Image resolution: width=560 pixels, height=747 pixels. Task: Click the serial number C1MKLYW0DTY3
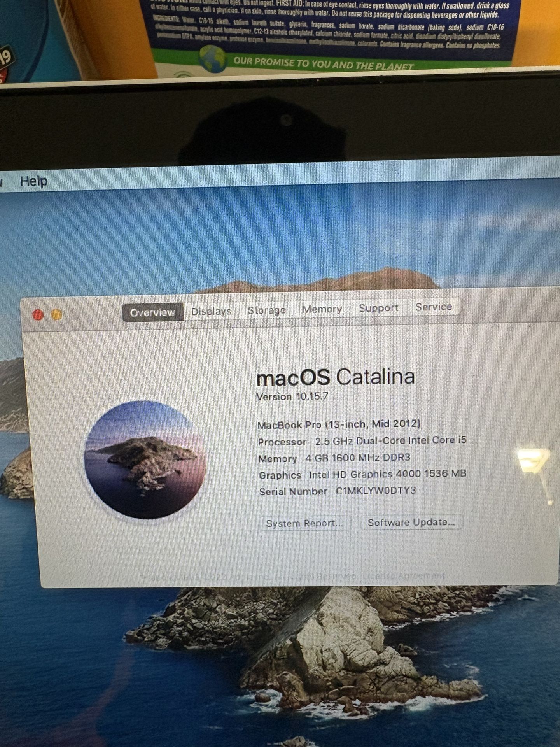point(376,491)
